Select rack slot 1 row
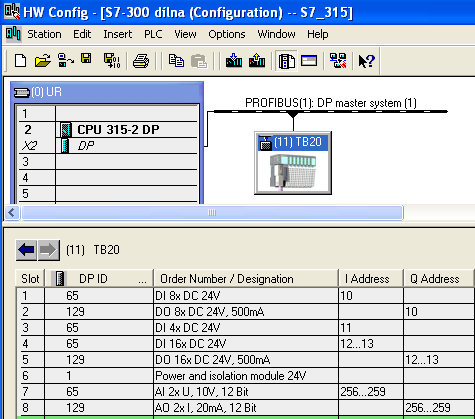This screenshot has width=475, height=419. pos(108,114)
